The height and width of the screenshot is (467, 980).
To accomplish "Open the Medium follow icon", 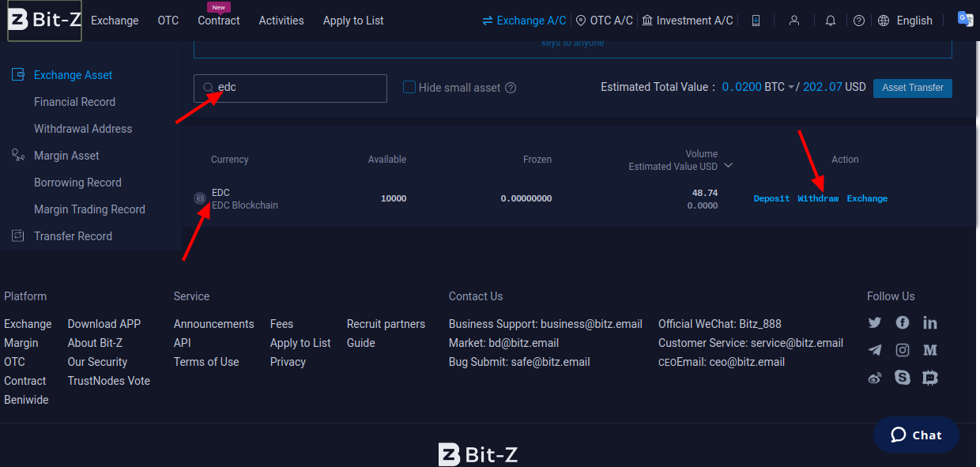I will [930, 350].
